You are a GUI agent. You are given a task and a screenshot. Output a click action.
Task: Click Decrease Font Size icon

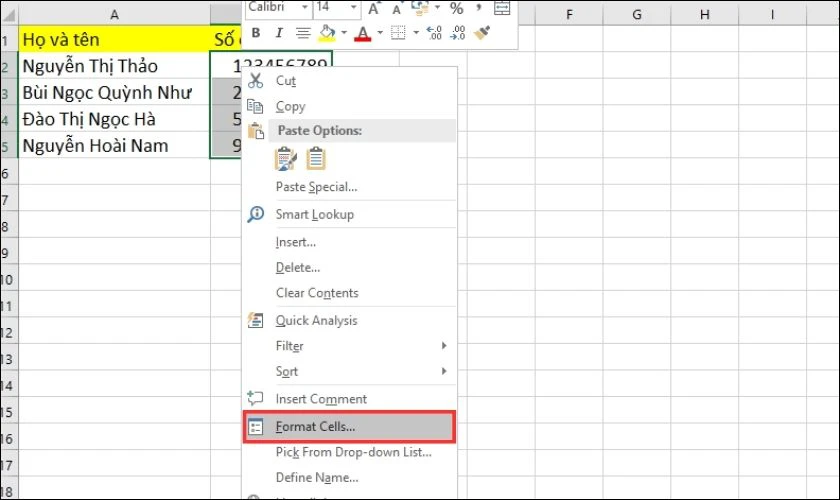tap(396, 8)
